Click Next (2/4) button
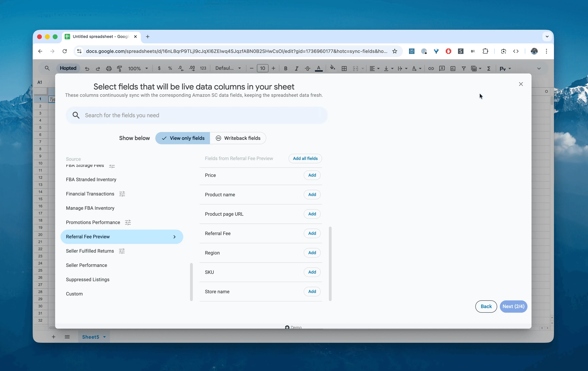The height and width of the screenshot is (371, 588). pos(513,306)
